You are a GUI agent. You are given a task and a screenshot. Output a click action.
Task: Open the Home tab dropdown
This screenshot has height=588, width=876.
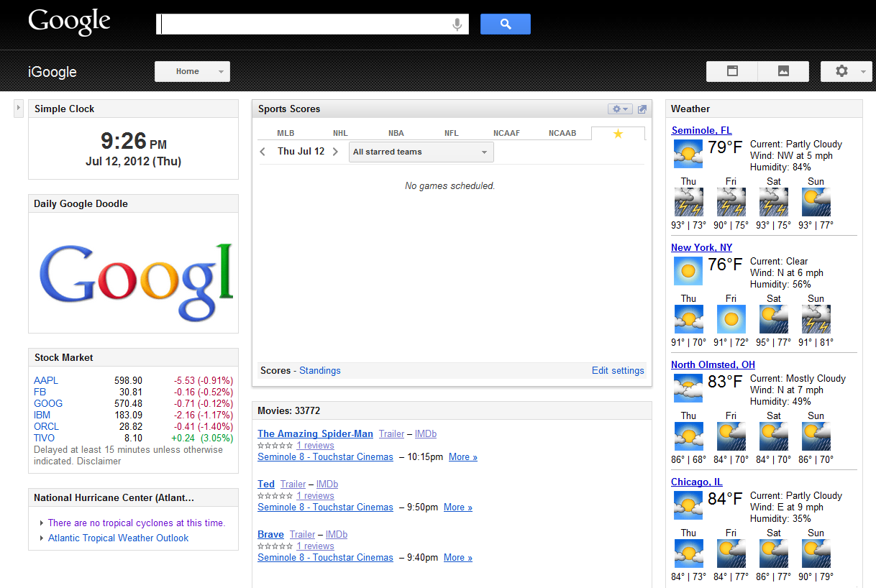coord(192,71)
